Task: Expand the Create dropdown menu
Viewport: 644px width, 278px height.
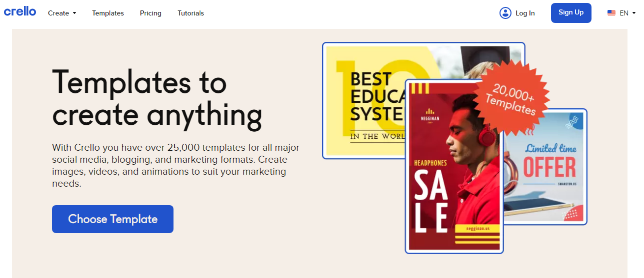Action: click(x=62, y=13)
